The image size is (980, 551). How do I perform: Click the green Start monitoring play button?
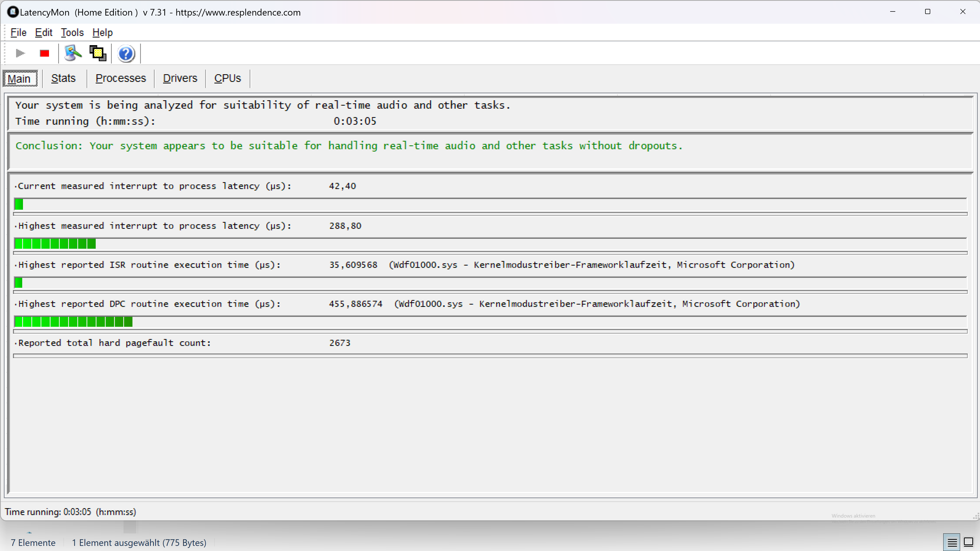[20, 53]
